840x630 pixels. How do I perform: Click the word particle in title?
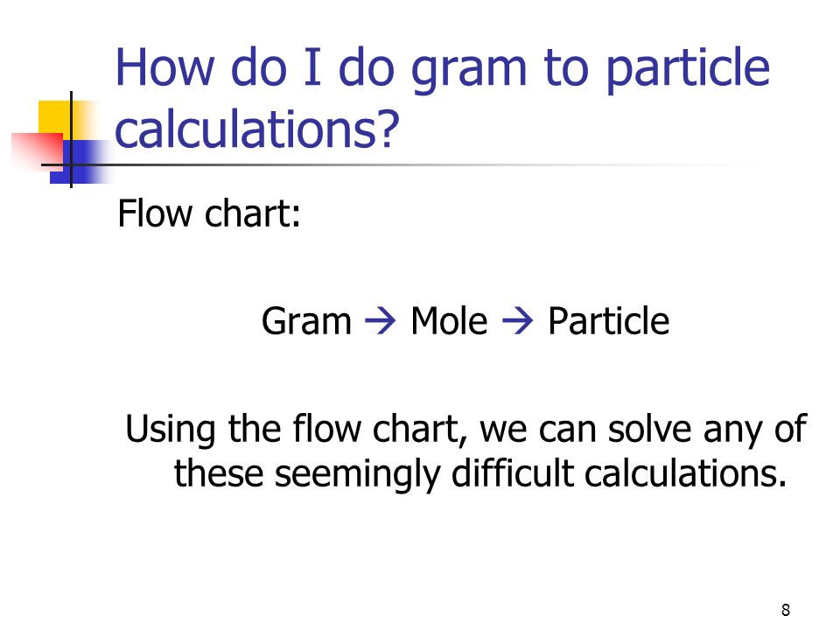click(x=689, y=70)
